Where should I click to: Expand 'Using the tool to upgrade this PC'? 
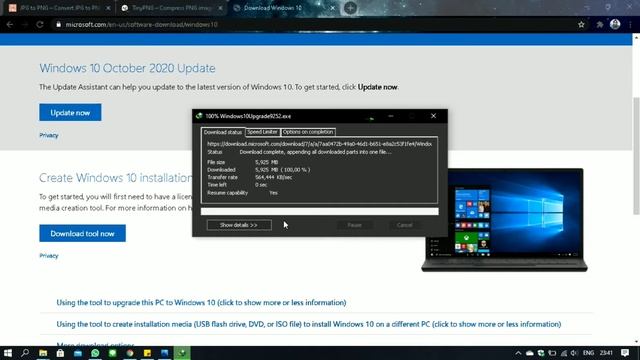[201, 302]
